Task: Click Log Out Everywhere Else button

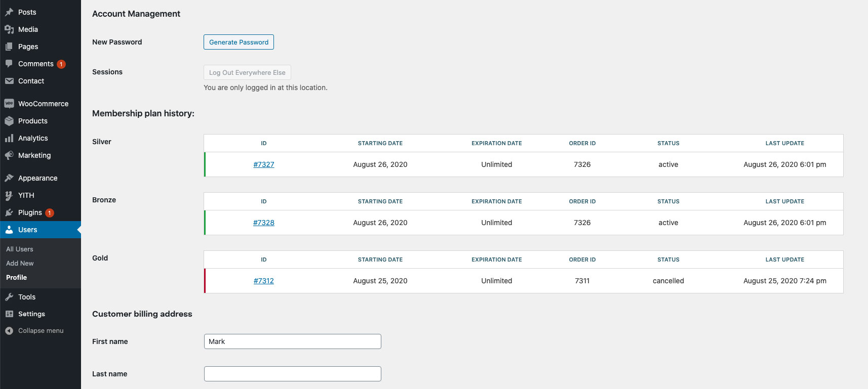Action: click(247, 72)
